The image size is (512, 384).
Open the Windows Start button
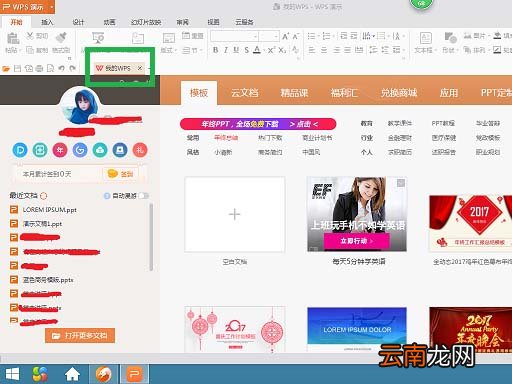13,374
